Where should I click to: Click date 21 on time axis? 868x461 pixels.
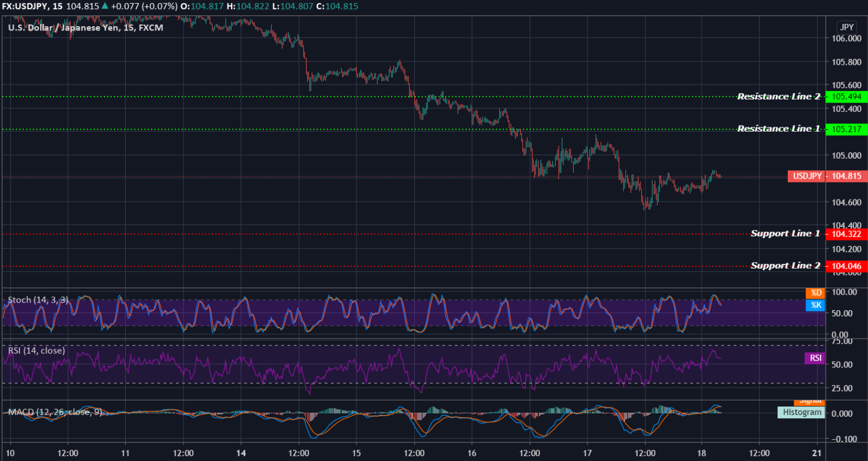coord(817,453)
